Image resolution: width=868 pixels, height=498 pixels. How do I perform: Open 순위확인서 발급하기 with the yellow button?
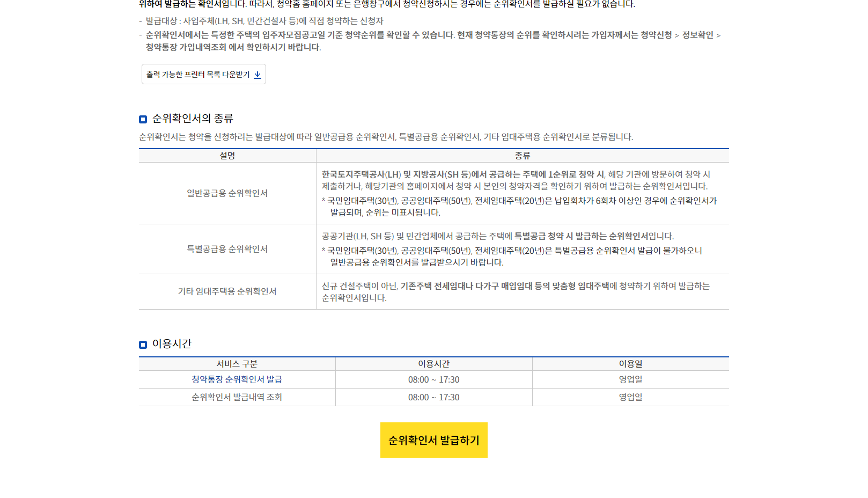pyautogui.click(x=433, y=440)
